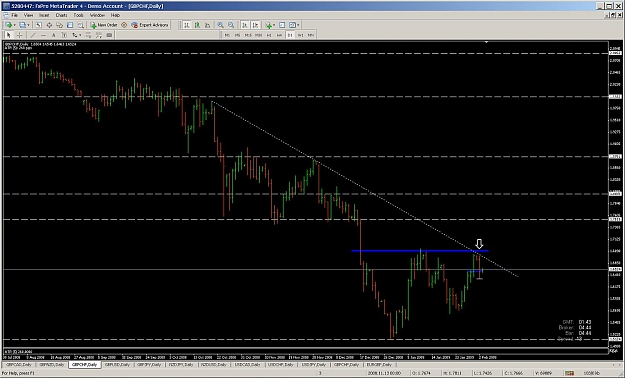Open the Charts menu
Image resolution: width=625 pixels, height=378 pixels.
point(61,15)
